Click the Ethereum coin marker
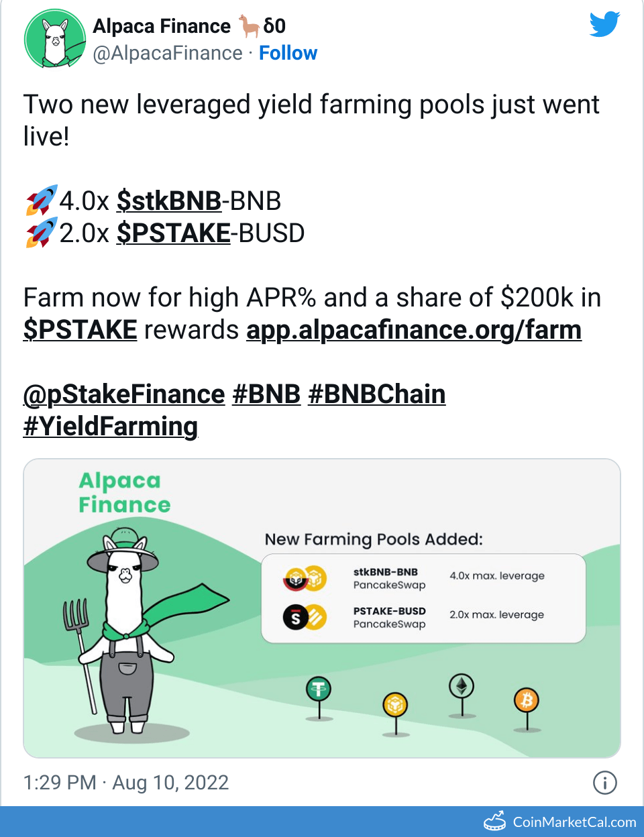The height and width of the screenshot is (837, 644). point(462,686)
